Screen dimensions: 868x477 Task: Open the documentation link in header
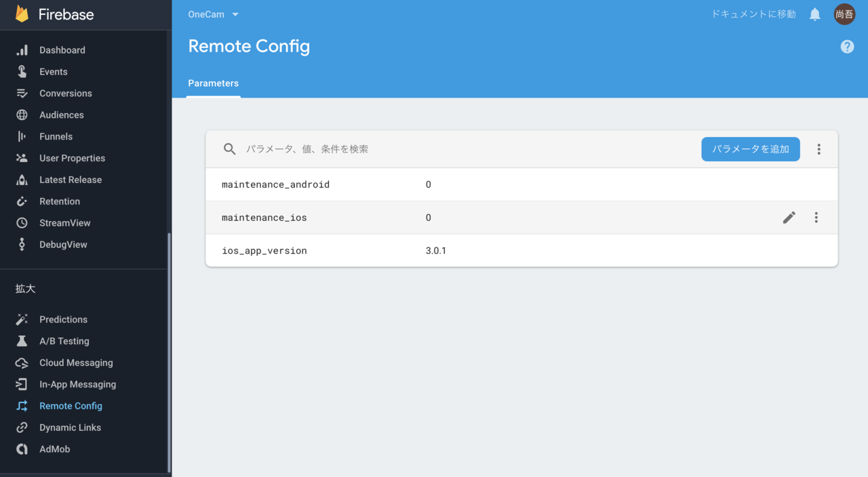(x=753, y=14)
